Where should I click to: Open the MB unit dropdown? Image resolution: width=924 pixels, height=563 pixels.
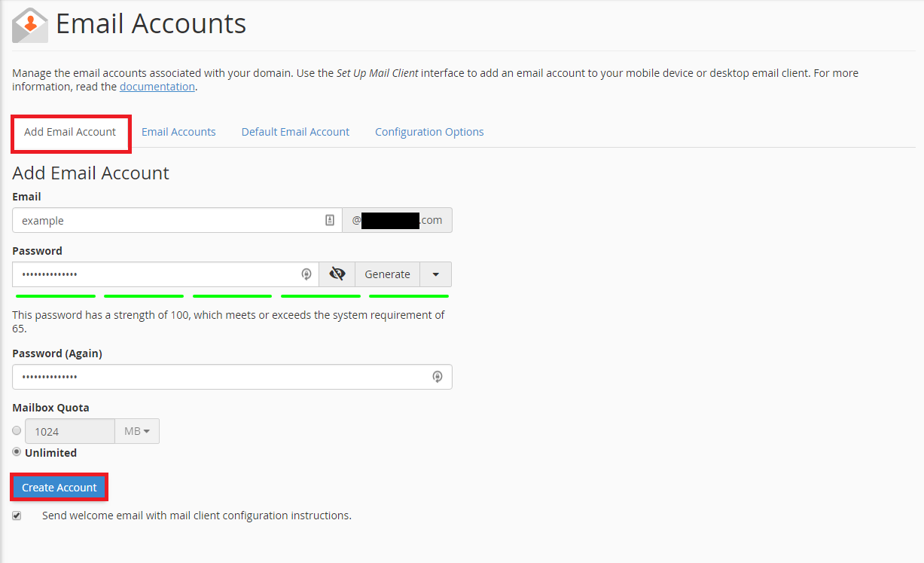[x=136, y=431]
